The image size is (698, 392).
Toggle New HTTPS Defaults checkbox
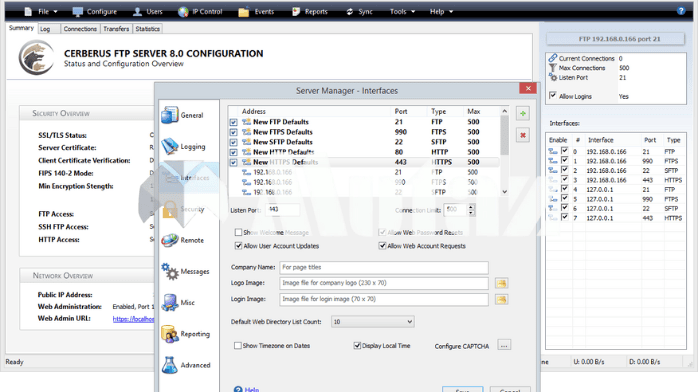pyautogui.click(x=233, y=162)
